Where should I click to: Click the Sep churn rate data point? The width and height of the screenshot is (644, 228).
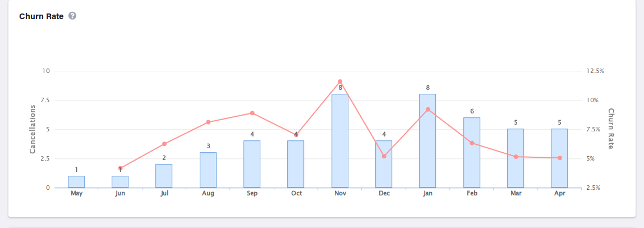(x=252, y=113)
